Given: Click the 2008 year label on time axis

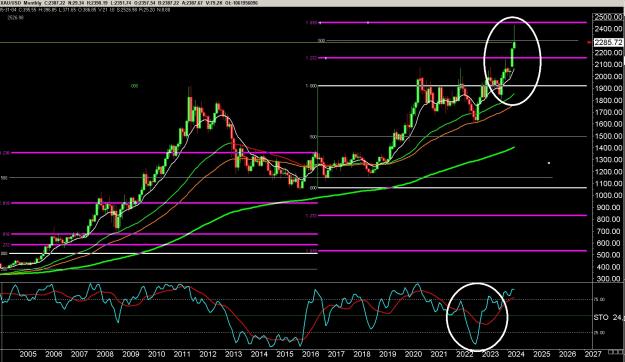Looking at the screenshot, I should (105, 354).
